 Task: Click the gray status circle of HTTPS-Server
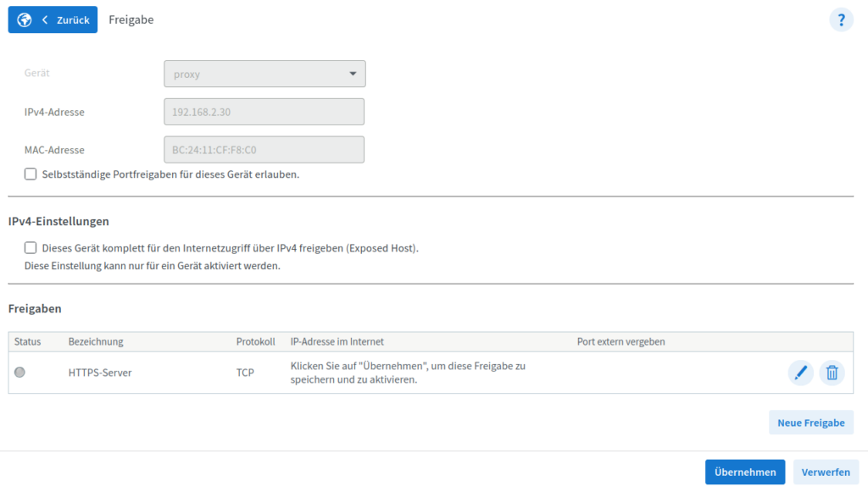20,372
